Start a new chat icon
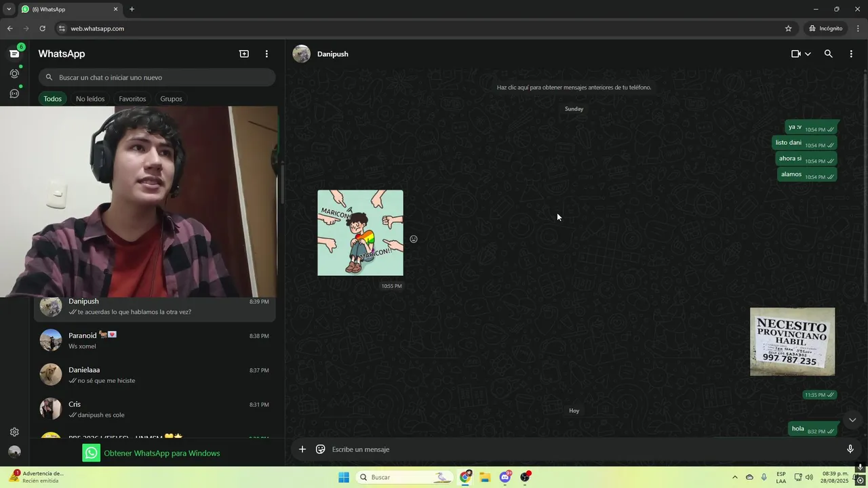The height and width of the screenshot is (488, 868). (244, 54)
